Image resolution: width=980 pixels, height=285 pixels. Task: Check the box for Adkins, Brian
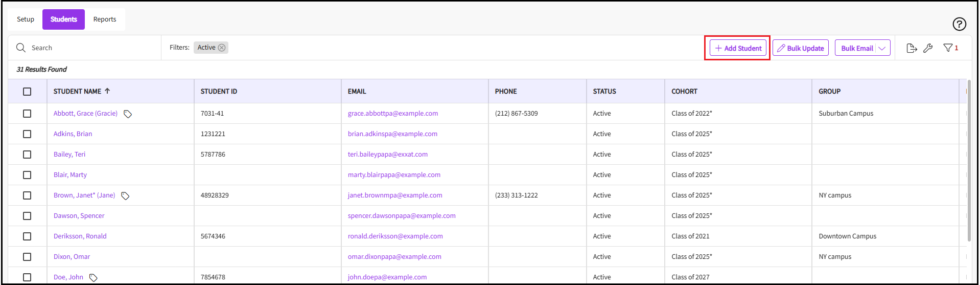pos(27,134)
